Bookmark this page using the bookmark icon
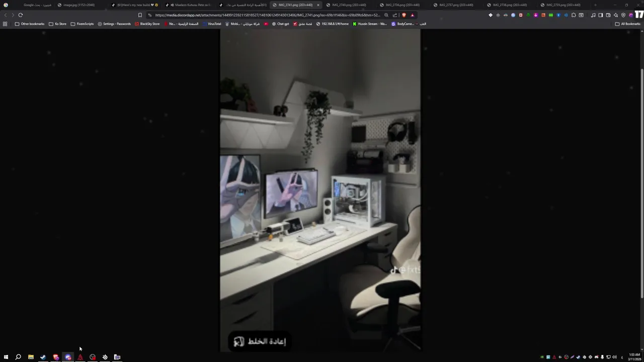644x362 pixels. (140, 15)
